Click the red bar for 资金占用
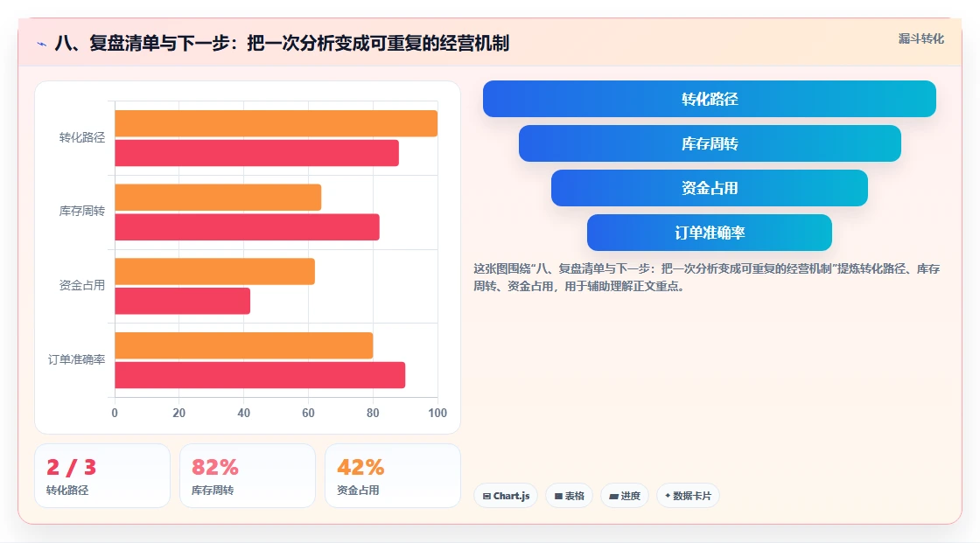This screenshot has width=980, height=543. tap(183, 301)
